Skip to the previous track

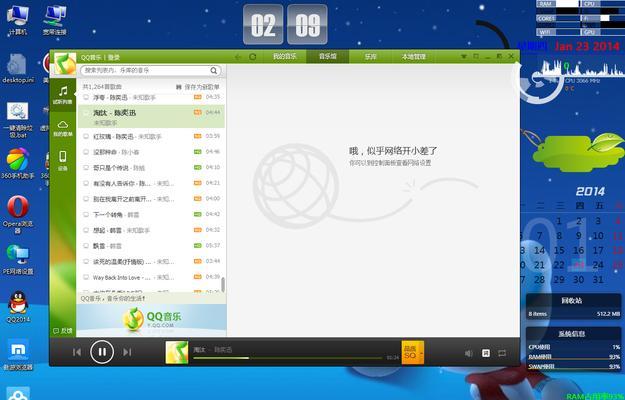[77, 352]
